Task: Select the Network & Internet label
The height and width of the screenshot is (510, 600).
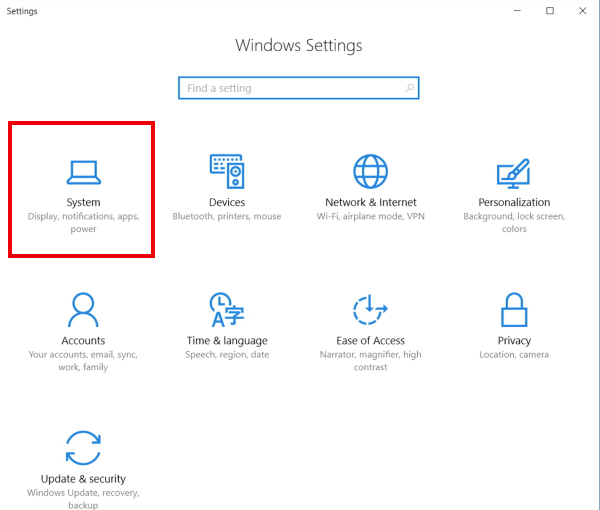Action: coord(370,202)
